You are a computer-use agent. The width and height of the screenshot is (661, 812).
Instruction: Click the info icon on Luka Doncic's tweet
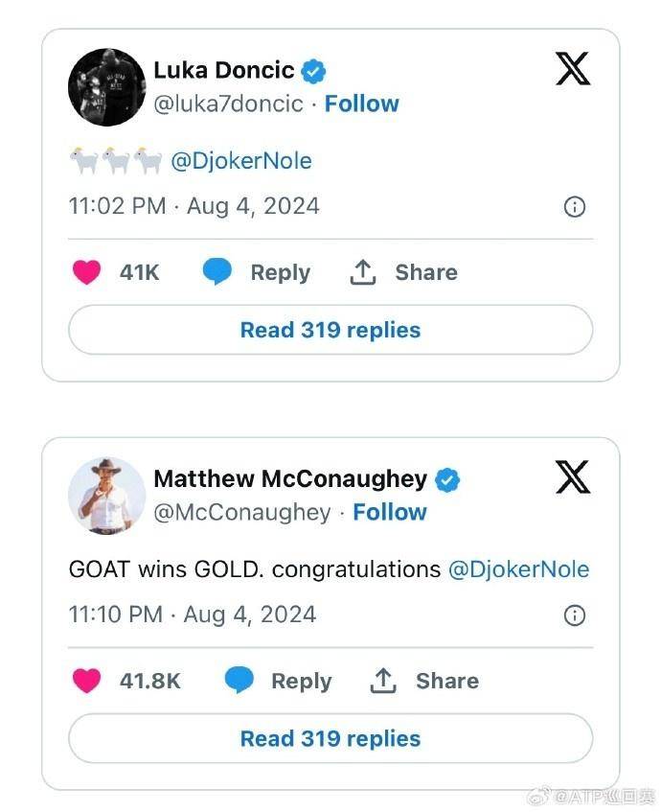coord(575,207)
